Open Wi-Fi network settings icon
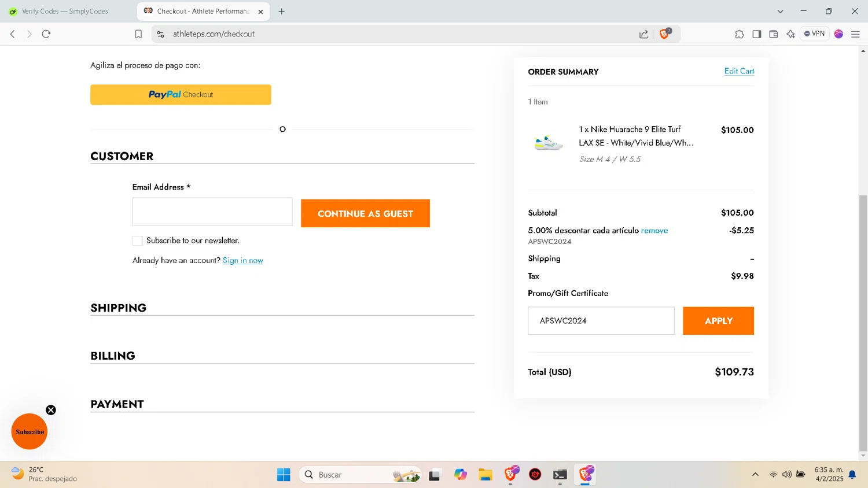Image resolution: width=868 pixels, height=488 pixels. (x=773, y=475)
